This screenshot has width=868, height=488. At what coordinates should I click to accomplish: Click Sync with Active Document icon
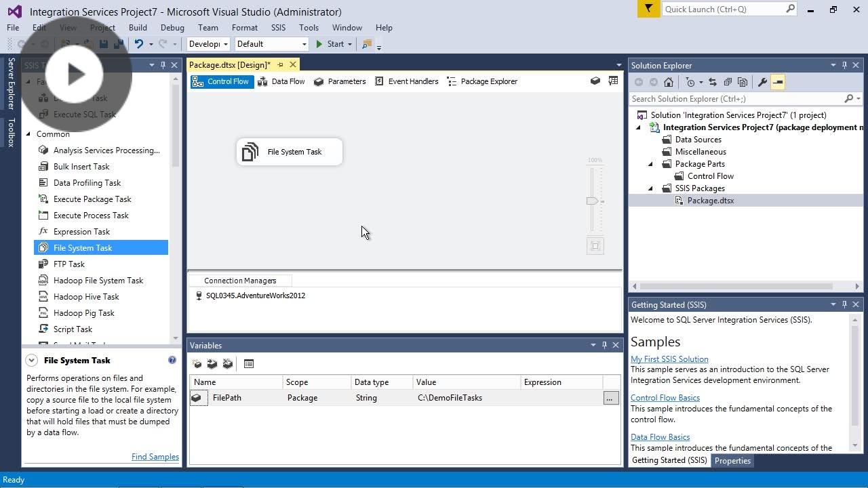click(x=713, y=82)
